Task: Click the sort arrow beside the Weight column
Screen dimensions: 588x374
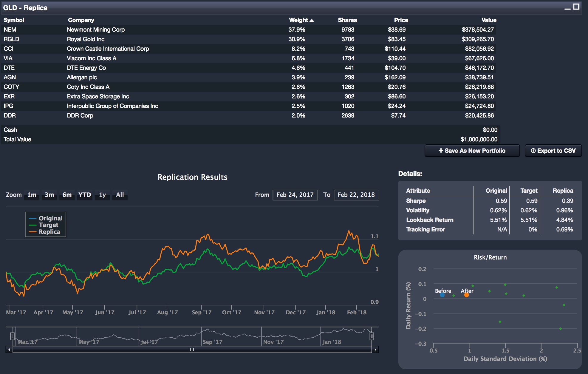Action: (x=312, y=20)
